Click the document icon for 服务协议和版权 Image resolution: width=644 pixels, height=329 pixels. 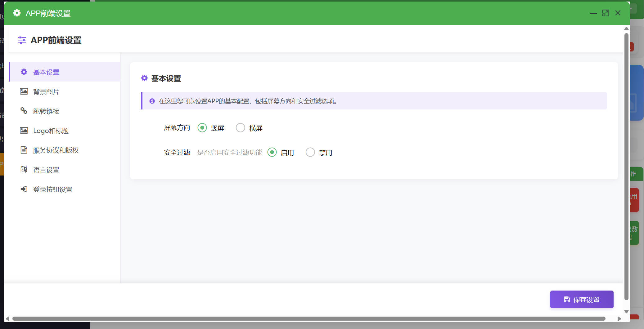(24, 150)
